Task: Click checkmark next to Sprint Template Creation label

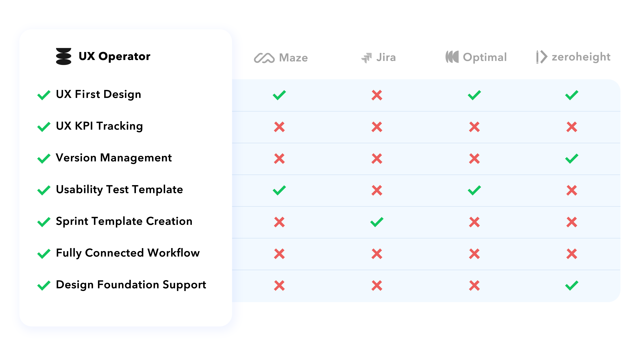Action: [44, 222]
